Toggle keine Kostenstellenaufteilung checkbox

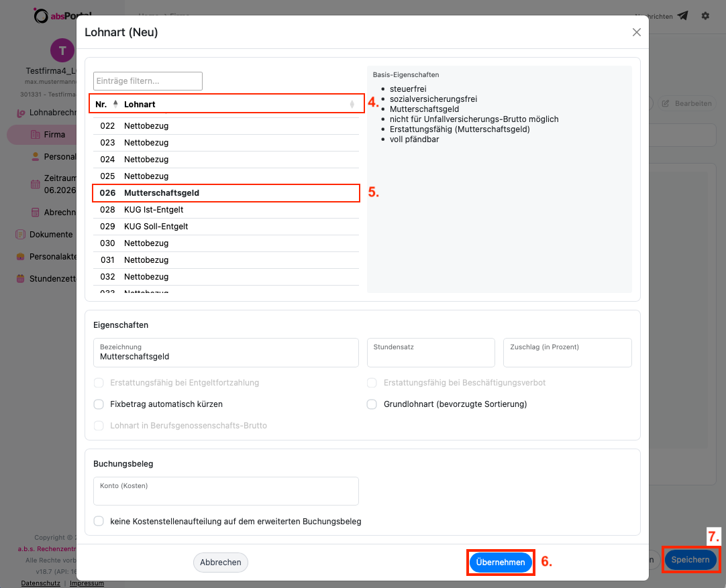coord(99,521)
